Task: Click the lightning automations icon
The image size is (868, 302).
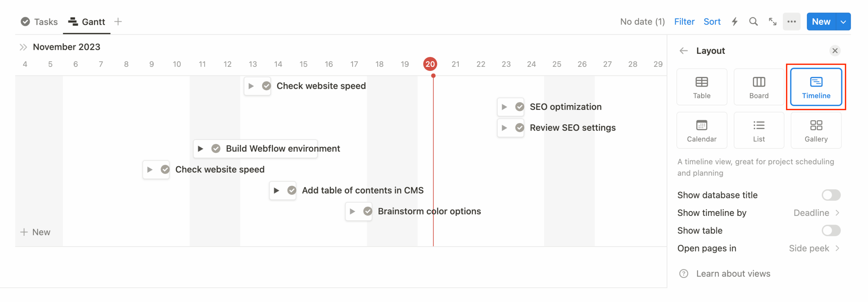Action: pos(734,21)
